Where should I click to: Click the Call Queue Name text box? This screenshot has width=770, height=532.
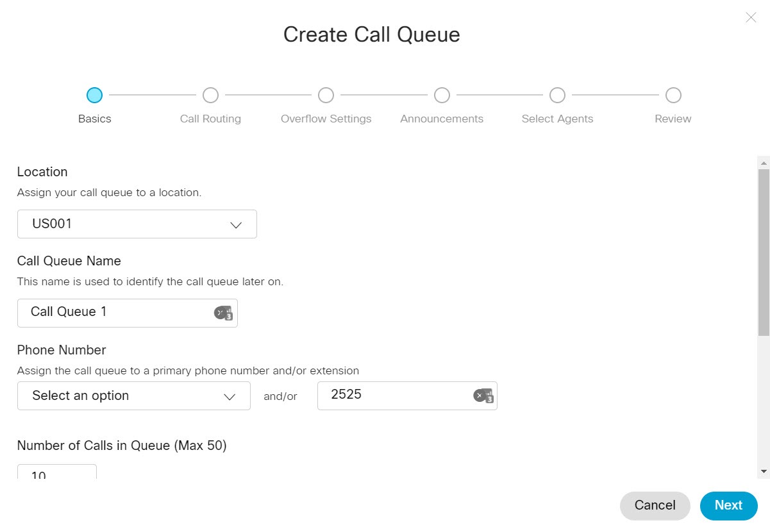115,312
